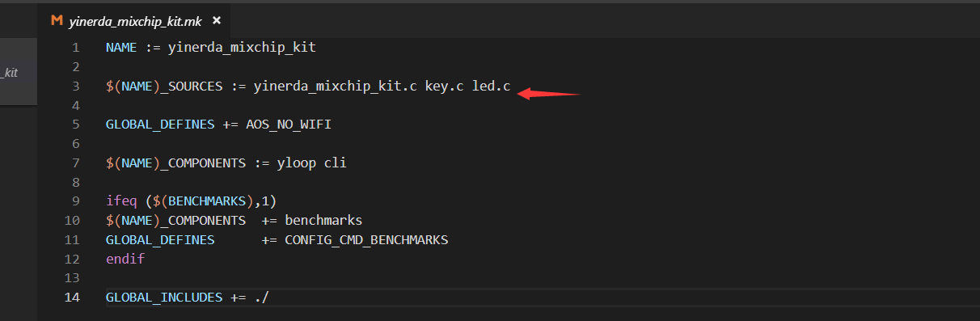980x321 pixels.
Task: Close the yinerda_mixchip_kit.mk tab
Action: 216,21
